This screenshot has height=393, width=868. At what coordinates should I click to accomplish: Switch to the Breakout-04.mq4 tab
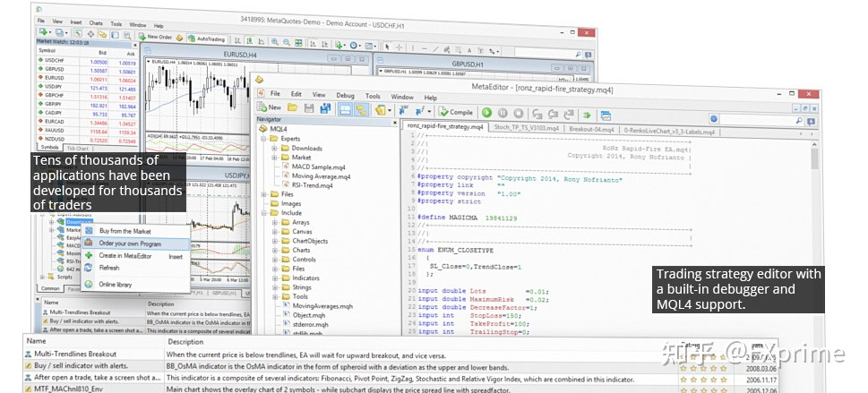click(x=590, y=130)
